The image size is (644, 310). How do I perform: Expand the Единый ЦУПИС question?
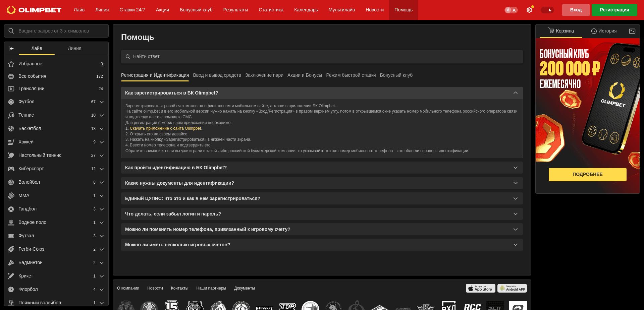322,198
